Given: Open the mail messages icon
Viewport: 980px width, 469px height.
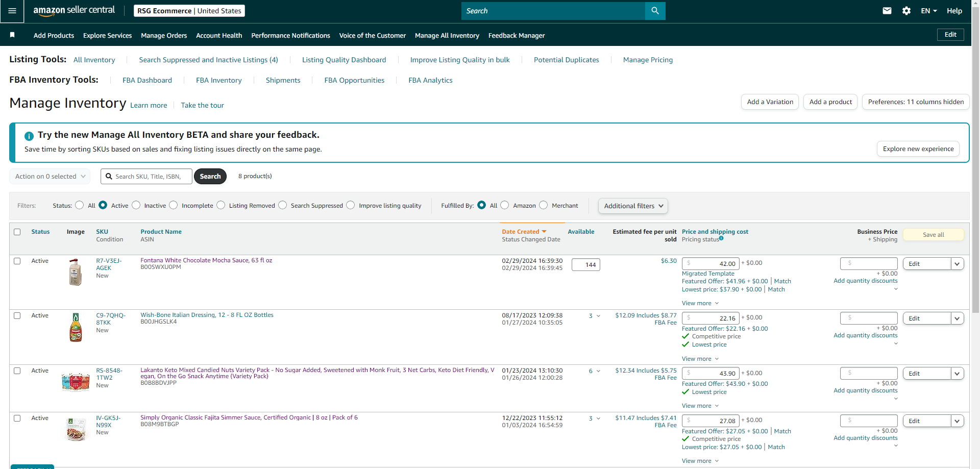Looking at the screenshot, I should pyautogui.click(x=887, y=11).
